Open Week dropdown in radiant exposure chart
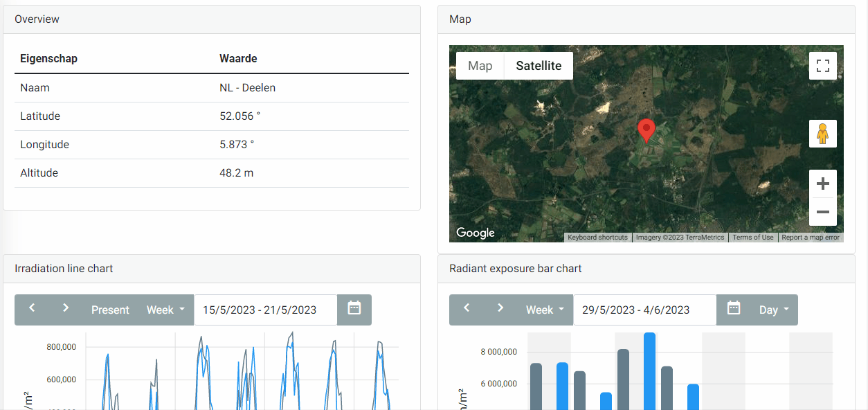The image size is (868, 410). click(x=545, y=310)
